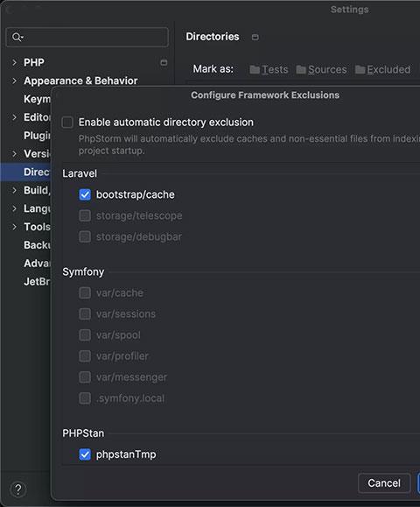Image resolution: width=420 pixels, height=507 pixels.
Task: Mark as Excluded folder icon
Action: pos(360,69)
